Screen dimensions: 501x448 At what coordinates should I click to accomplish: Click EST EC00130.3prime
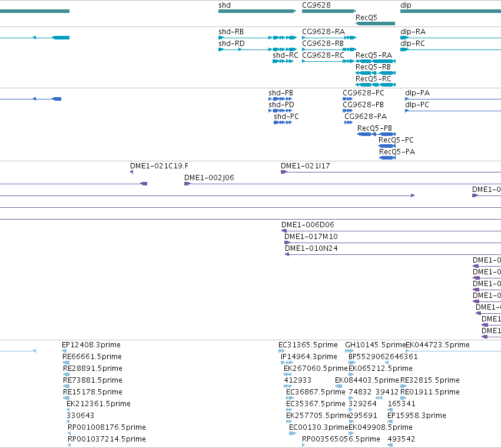point(293,434)
